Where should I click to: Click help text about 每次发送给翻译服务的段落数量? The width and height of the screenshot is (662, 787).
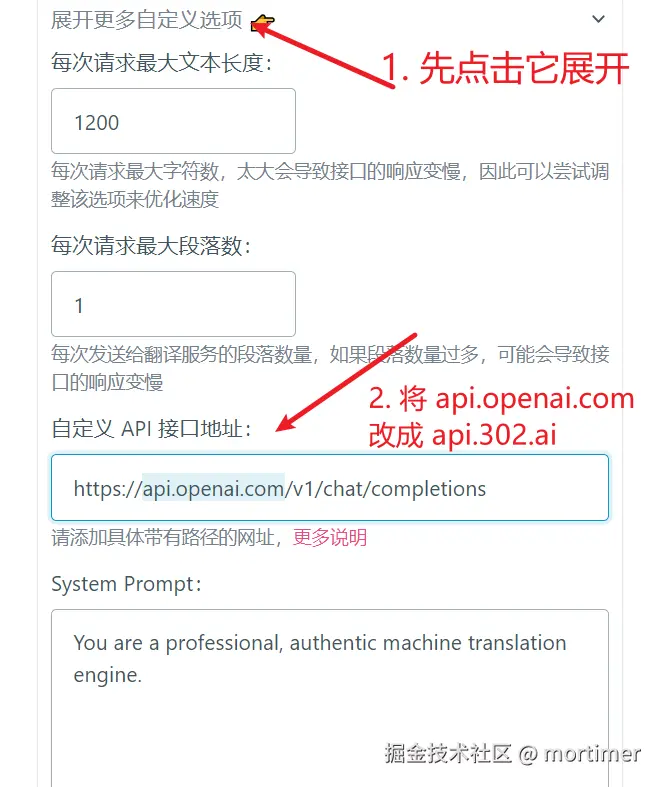[330, 368]
